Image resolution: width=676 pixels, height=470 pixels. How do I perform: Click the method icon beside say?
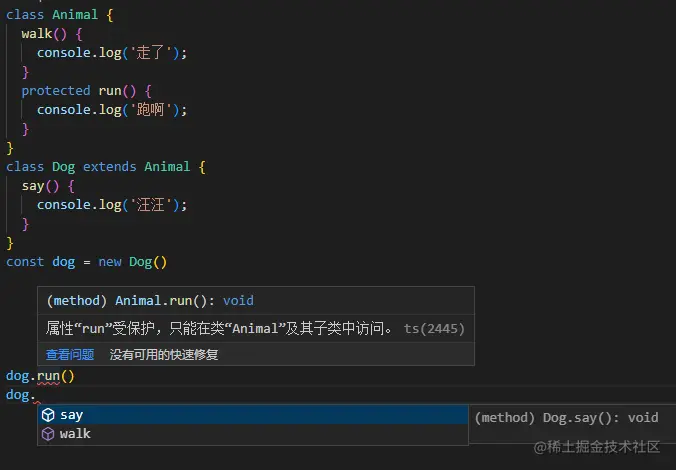(48, 415)
